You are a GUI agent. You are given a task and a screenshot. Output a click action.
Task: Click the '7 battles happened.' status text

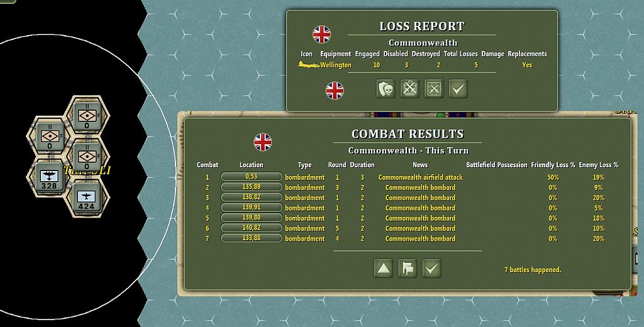click(533, 270)
